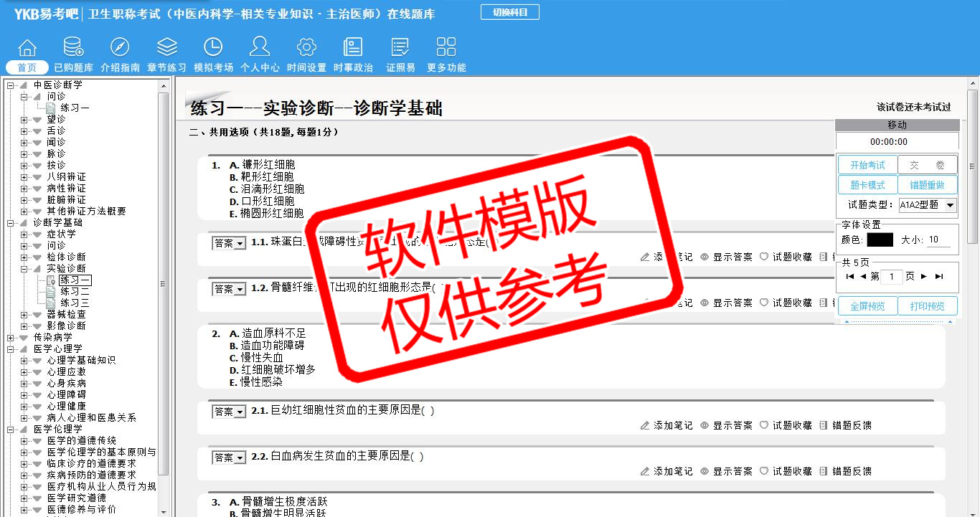Viewport: 980px width, 517px height.
Task: Show answer for question 2.1
Action: click(x=726, y=425)
